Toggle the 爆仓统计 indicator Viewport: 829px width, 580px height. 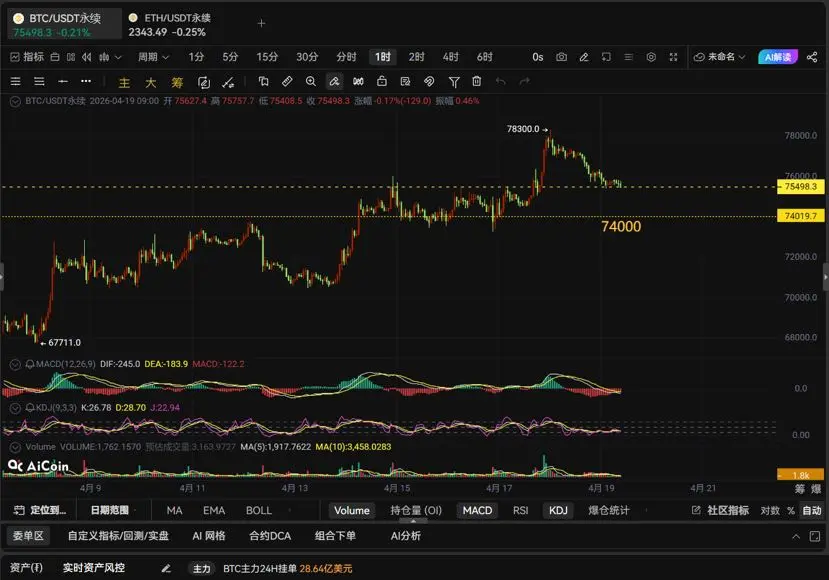(x=609, y=510)
